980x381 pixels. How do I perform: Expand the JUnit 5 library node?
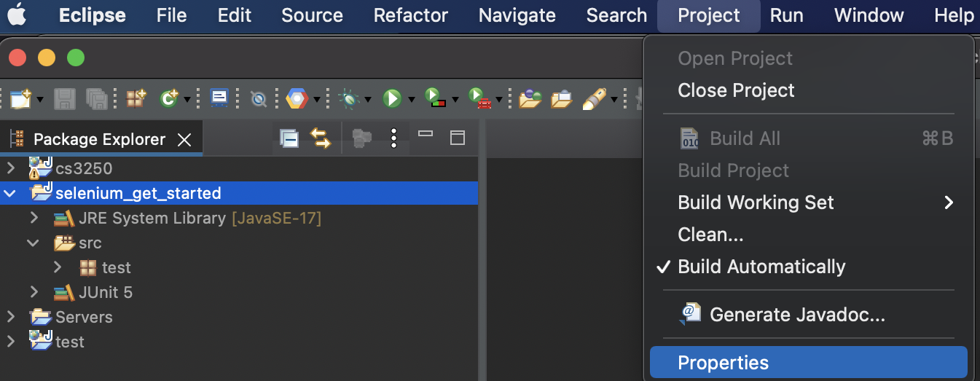[34, 292]
